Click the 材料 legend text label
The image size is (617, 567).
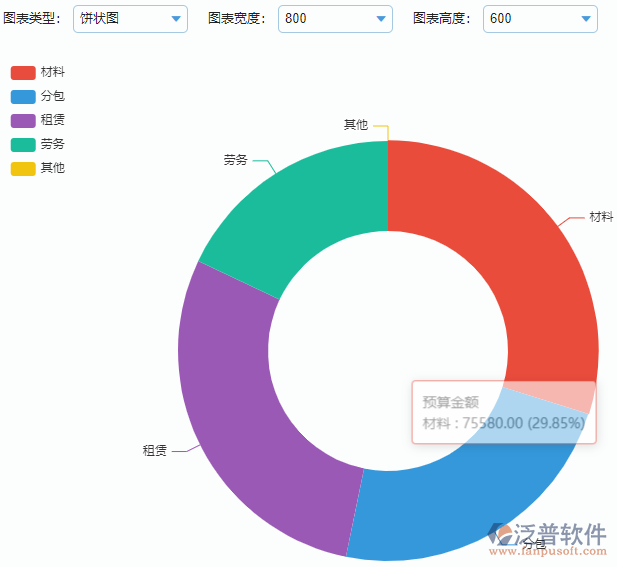[53, 73]
